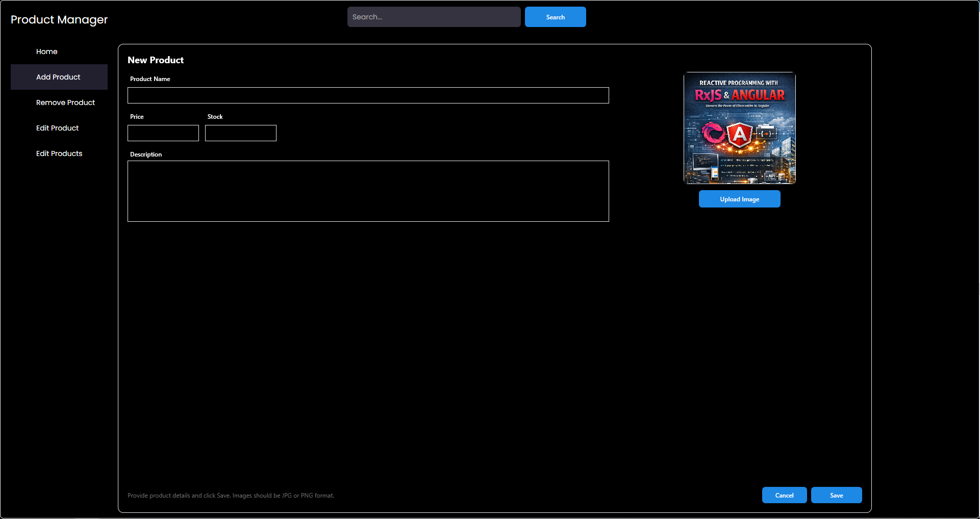The width and height of the screenshot is (980, 519).
Task: Click the RxJS & Angular product image
Action: tap(740, 128)
